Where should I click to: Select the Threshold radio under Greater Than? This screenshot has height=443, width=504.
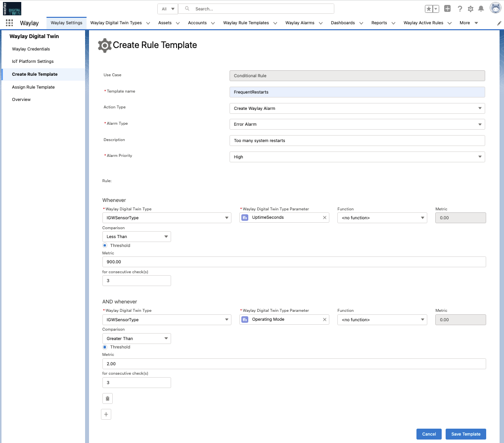pyautogui.click(x=105, y=347)
